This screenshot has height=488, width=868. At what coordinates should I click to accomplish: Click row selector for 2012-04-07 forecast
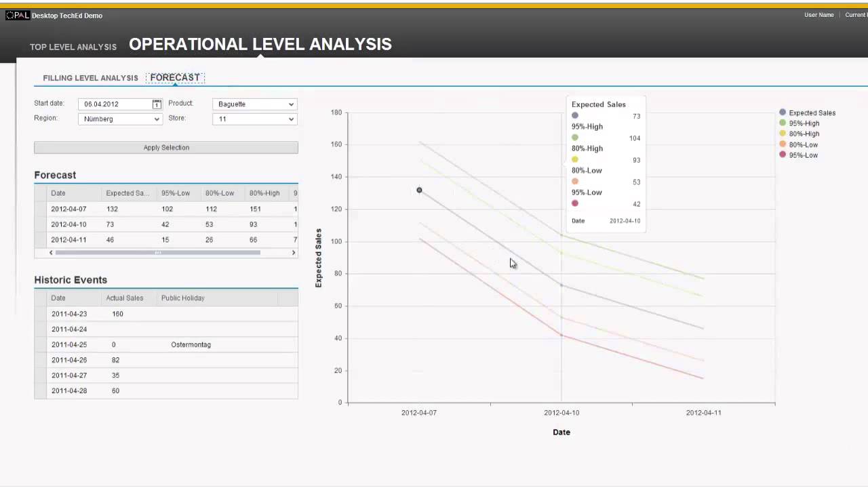click(41, 209)
